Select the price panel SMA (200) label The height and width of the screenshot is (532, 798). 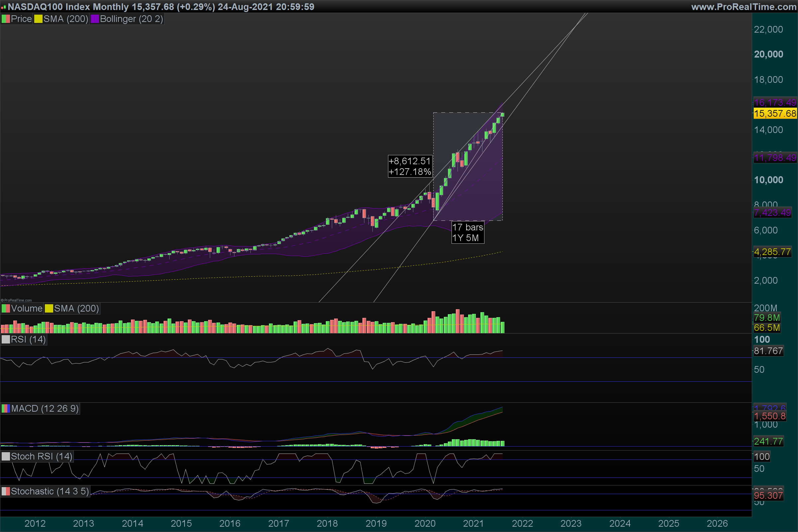point(66,19)
